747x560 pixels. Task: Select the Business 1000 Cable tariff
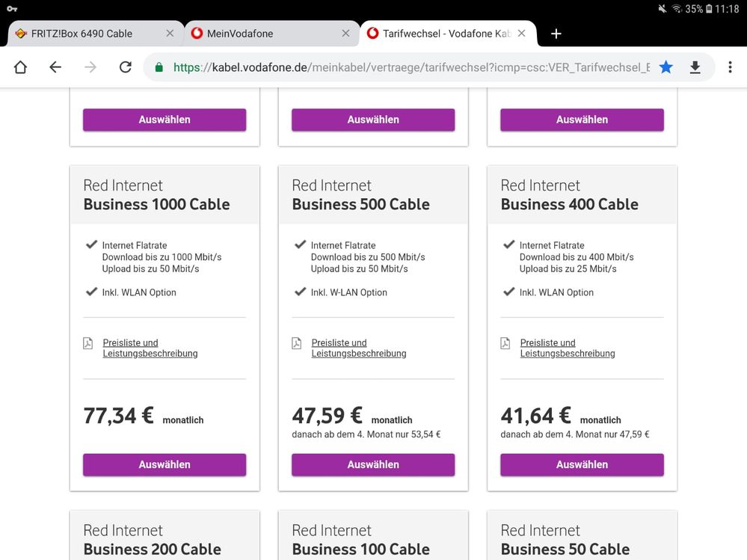[165, 464]
